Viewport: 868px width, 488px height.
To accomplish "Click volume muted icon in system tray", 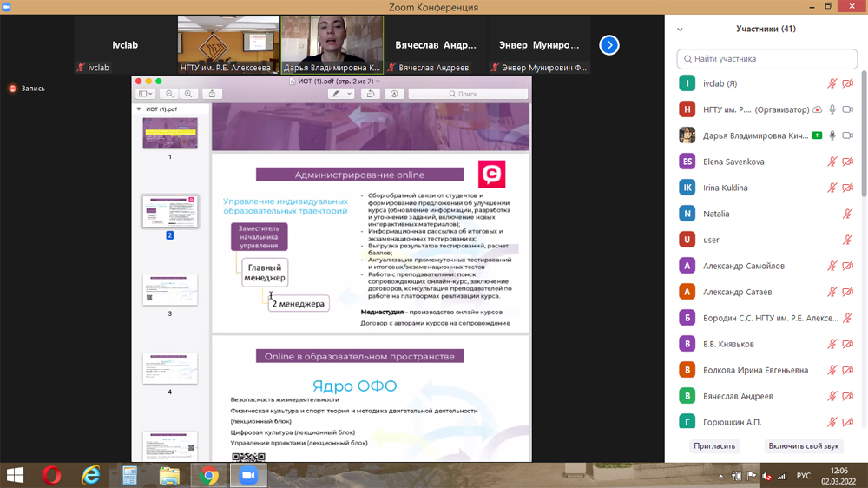I will coord(766,476).
